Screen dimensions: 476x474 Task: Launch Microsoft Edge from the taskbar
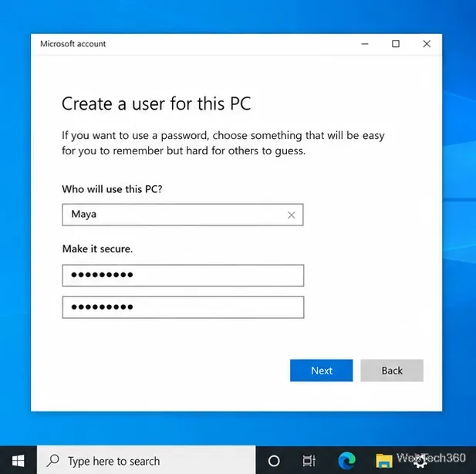tap(346, 461)
